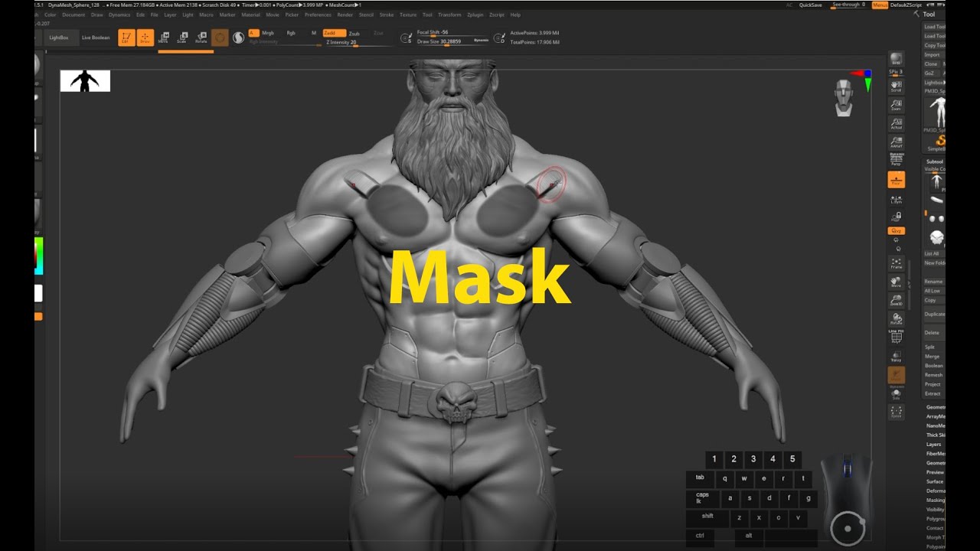The width and height of the screenshot is (980, 551).
Task: Open the Transform menu
Action: point(449,15)
